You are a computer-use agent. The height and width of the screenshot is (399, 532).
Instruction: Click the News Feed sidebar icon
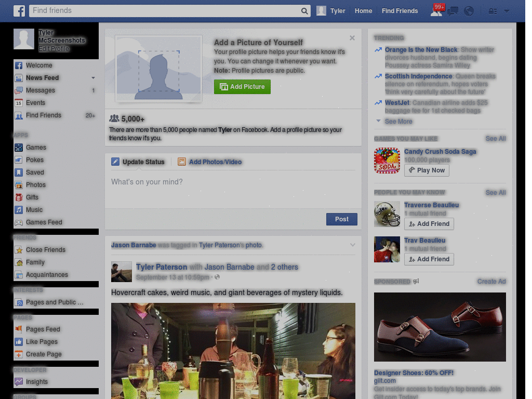point(19,78)
